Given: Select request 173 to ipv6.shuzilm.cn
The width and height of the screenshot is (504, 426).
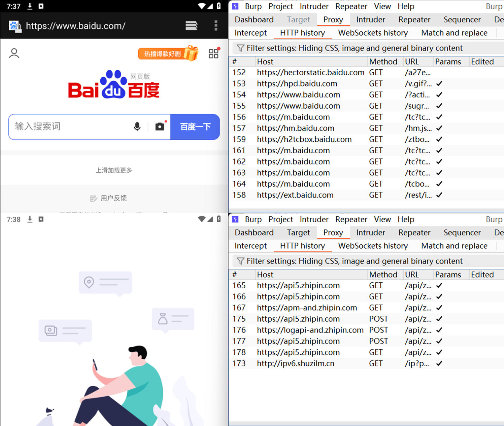Looking at the screenshot, I should tap(367, 364).
